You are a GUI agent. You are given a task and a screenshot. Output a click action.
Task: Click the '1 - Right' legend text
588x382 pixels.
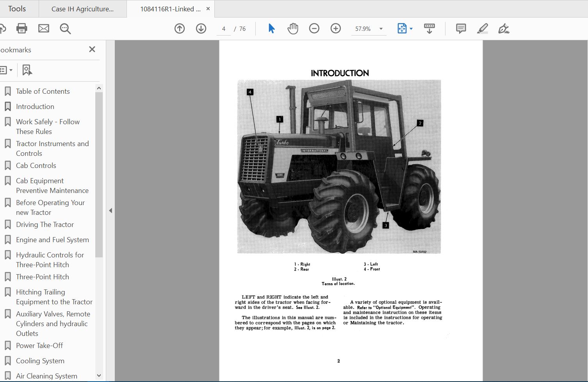(302, 264)
